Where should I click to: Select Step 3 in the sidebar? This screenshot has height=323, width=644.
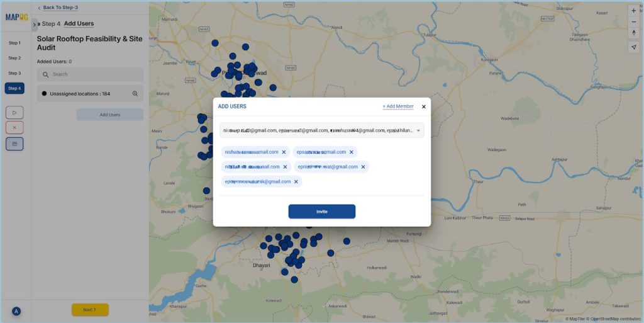(x=15, y=73)
